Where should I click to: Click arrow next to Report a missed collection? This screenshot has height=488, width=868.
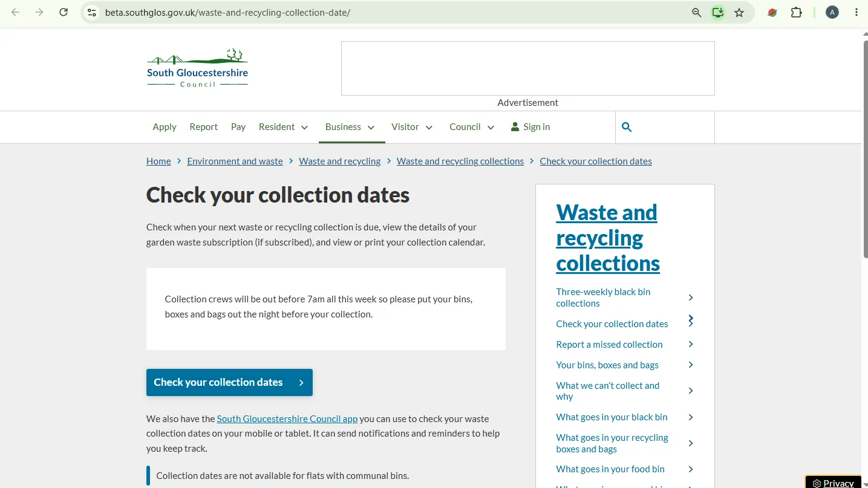point(691,344)
